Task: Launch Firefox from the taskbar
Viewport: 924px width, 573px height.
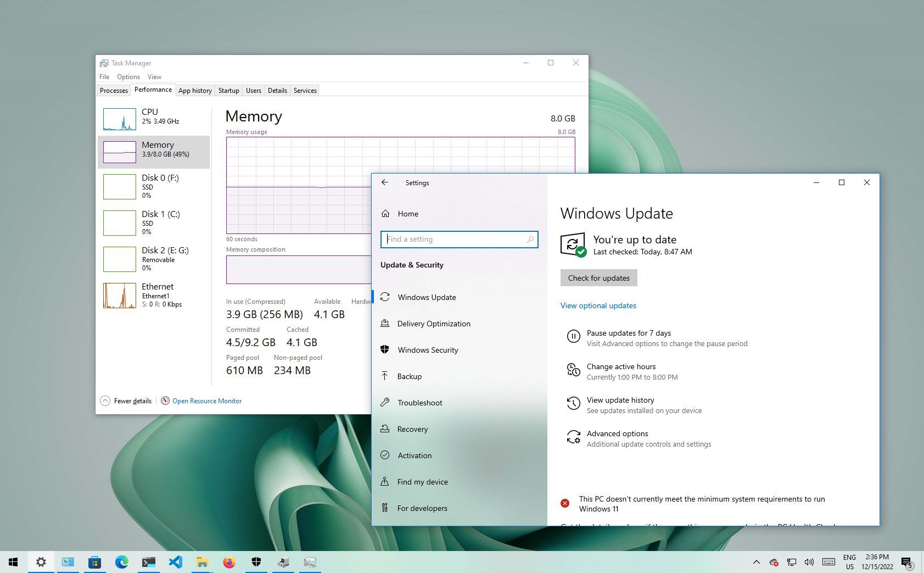Action: click(229, 562)
